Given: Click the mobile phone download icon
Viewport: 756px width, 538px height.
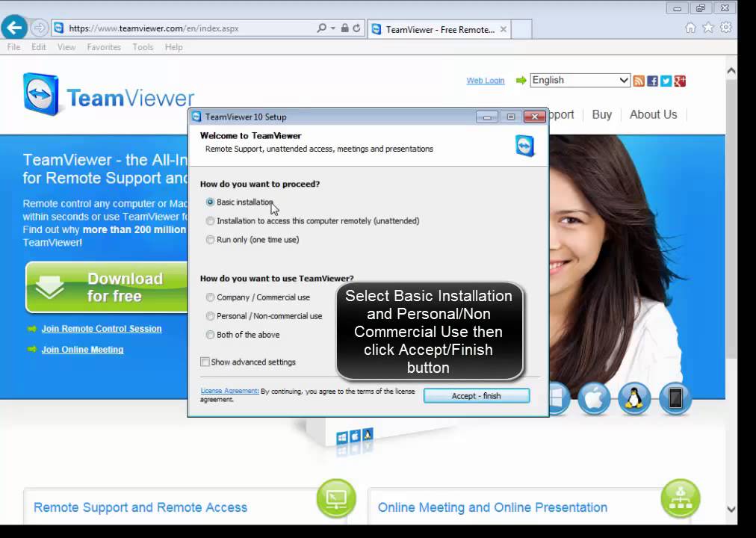Looking at the screenshot, I should 675,399.
